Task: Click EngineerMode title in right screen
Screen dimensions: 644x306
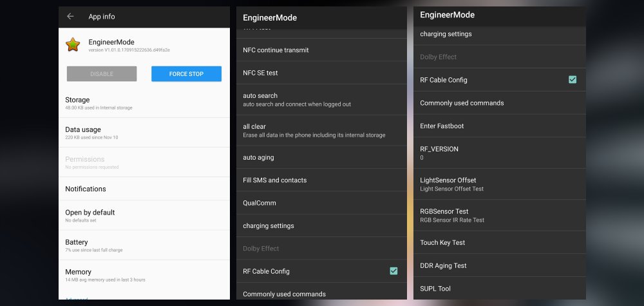Action: coord(448,15)
